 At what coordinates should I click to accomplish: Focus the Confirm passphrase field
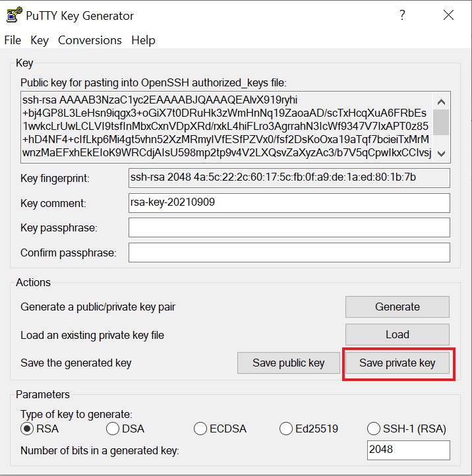tap(289, 253)
